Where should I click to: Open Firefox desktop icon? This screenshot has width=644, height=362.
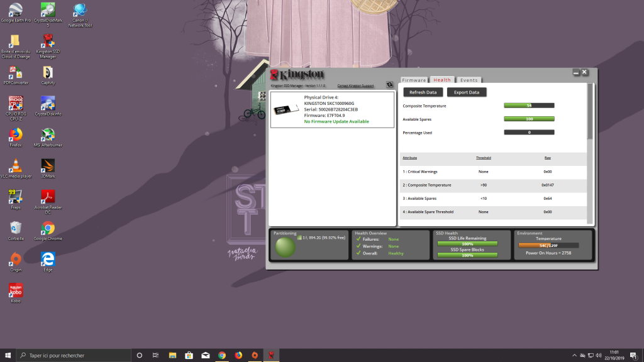pos(16,138)
